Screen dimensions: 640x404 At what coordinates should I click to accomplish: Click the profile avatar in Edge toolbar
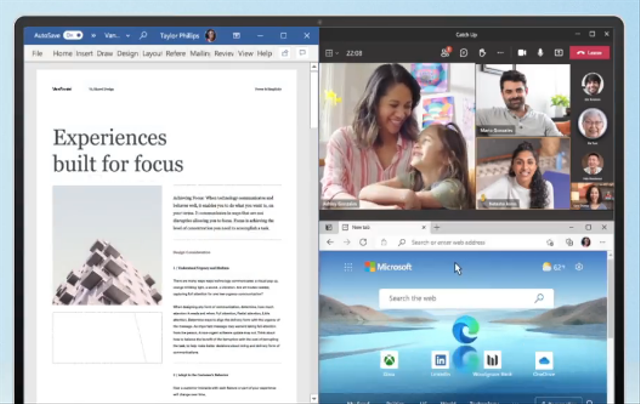586,242
